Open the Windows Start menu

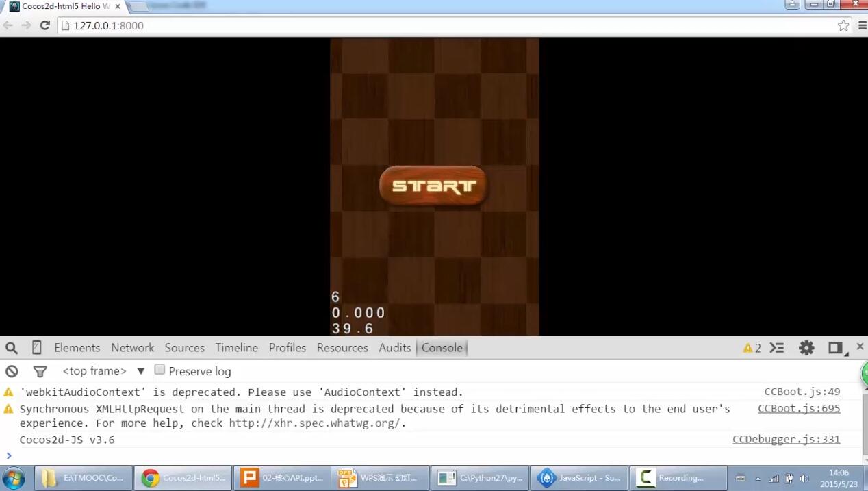click(x=14, y=477)
